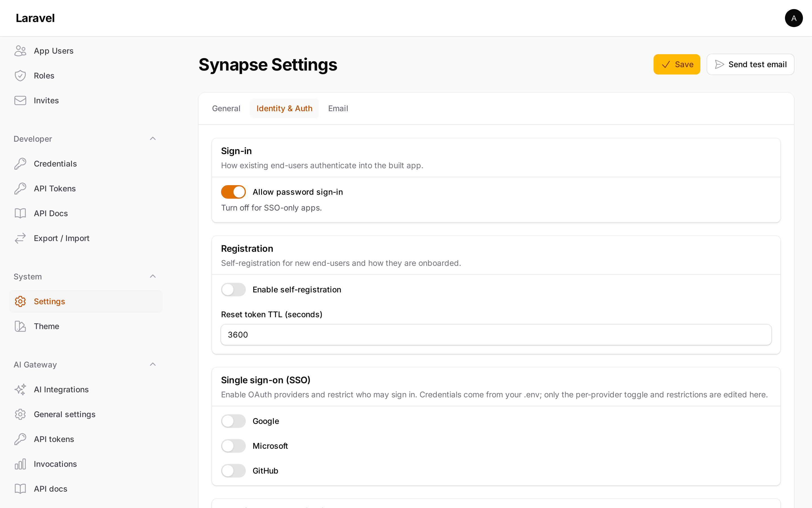The width and height of the screenshot is (812, 508).
Task: Select the Identity & Auth tab
Action: click(284, 109)
